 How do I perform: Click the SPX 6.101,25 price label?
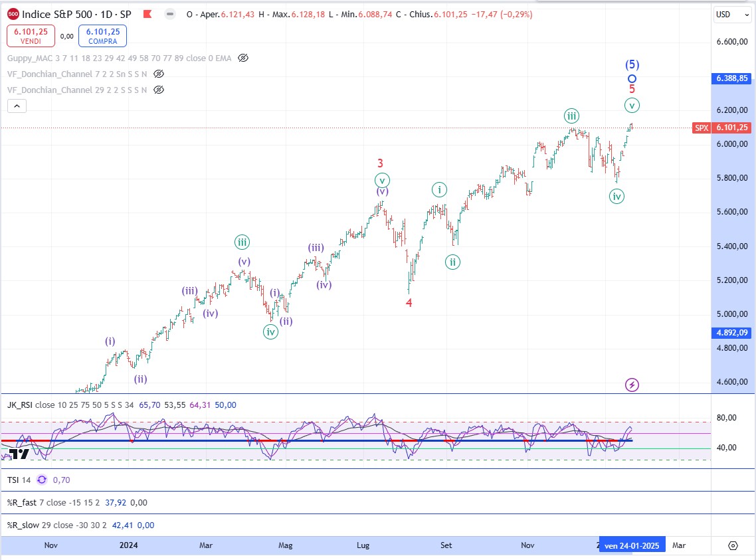point(721,128)
